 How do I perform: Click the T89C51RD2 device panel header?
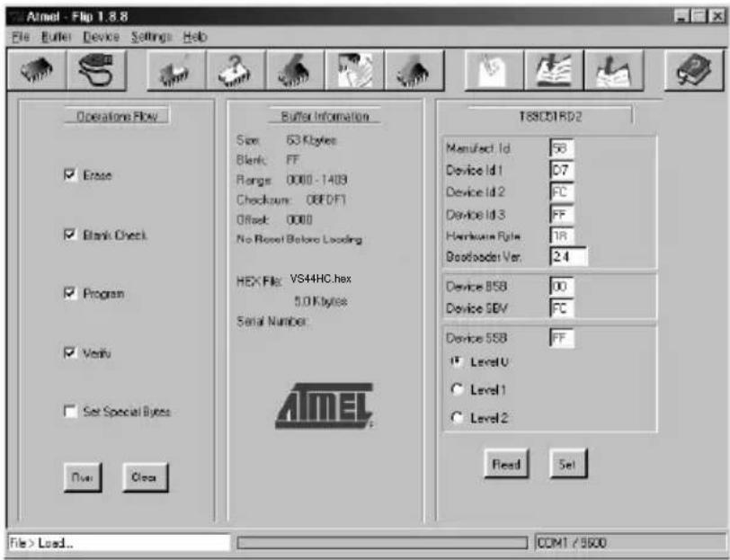pyautogui.click(x=550, y=116)
